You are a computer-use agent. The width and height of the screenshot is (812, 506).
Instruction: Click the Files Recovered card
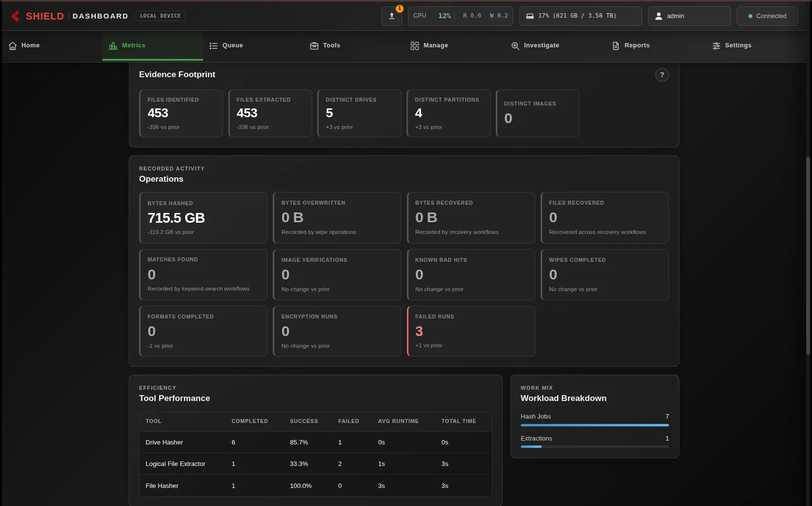pyautogui.click(x=605, y=218)
